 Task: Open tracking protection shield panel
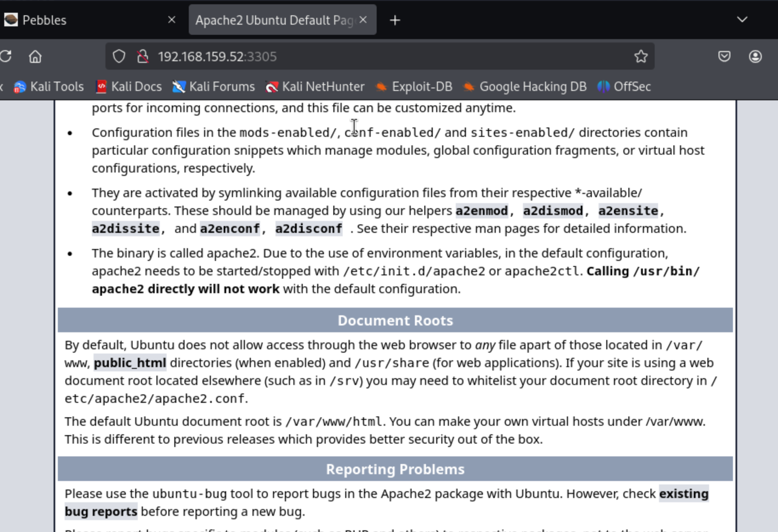coord(119,57)
